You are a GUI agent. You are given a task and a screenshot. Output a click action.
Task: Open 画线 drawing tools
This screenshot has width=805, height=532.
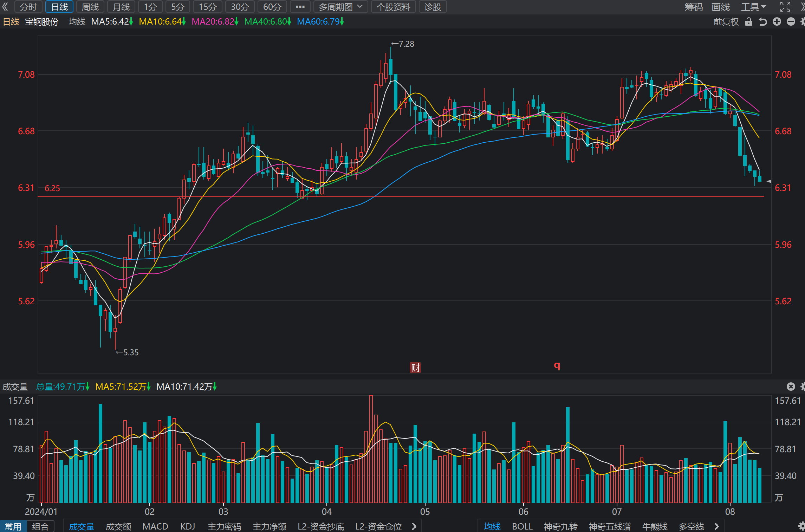tap(721, 7)
